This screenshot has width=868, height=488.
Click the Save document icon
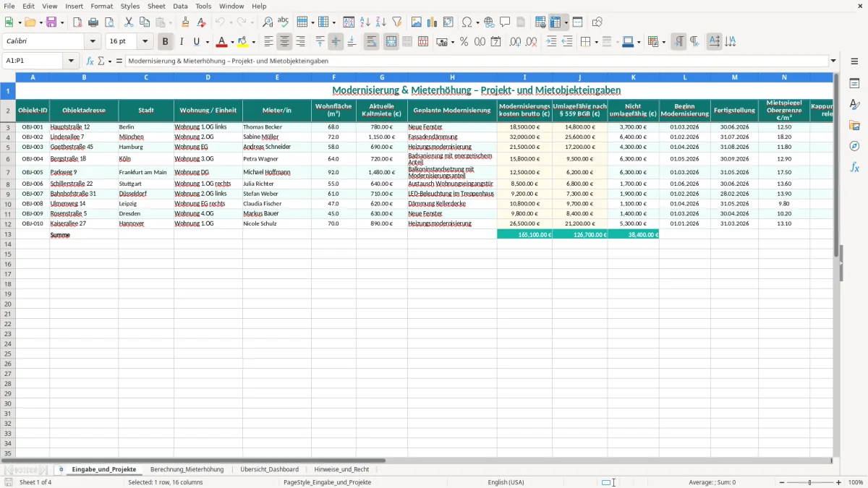(x=51, y=22)
